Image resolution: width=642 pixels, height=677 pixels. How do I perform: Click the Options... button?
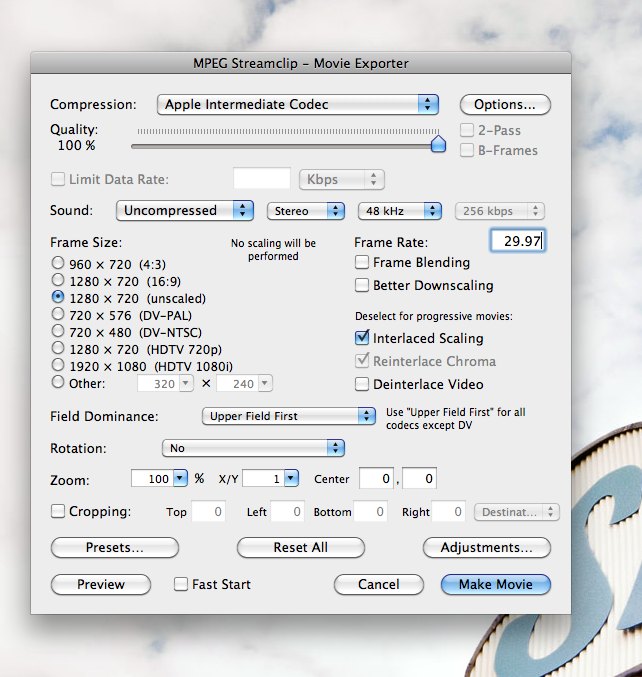505,104
